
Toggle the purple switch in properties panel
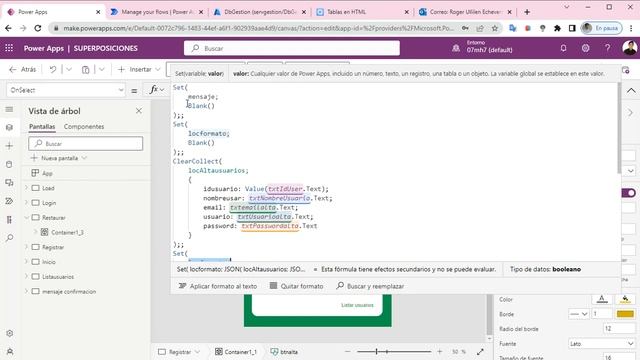coord(629,193)
